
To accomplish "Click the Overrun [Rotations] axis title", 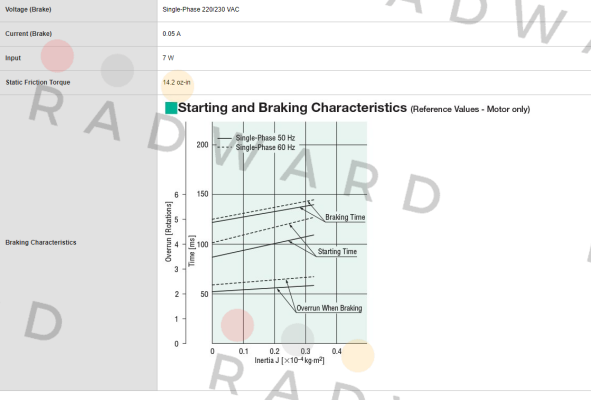I will [x=168, y=231].
